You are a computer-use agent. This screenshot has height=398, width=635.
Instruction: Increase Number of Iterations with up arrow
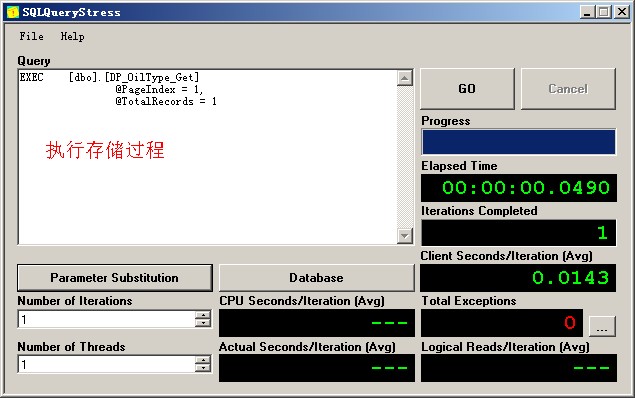pyautogui.click(x=203, y=315)
